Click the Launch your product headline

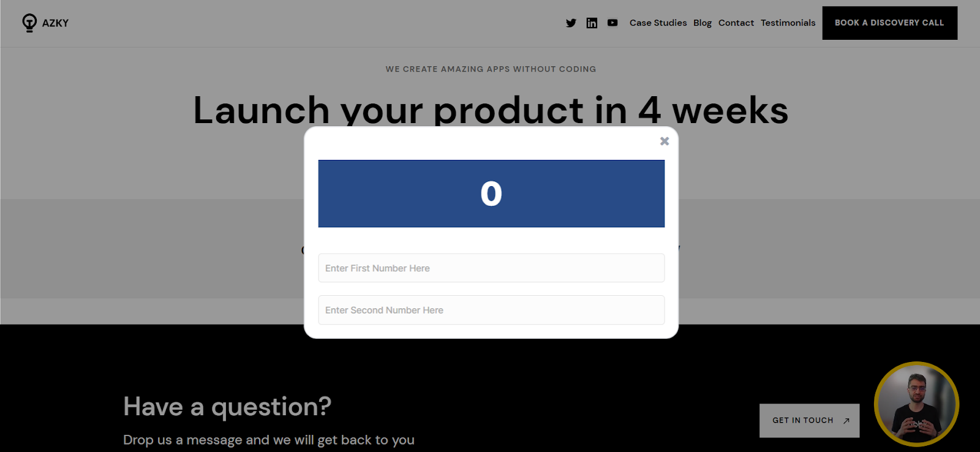click(490, 110)
